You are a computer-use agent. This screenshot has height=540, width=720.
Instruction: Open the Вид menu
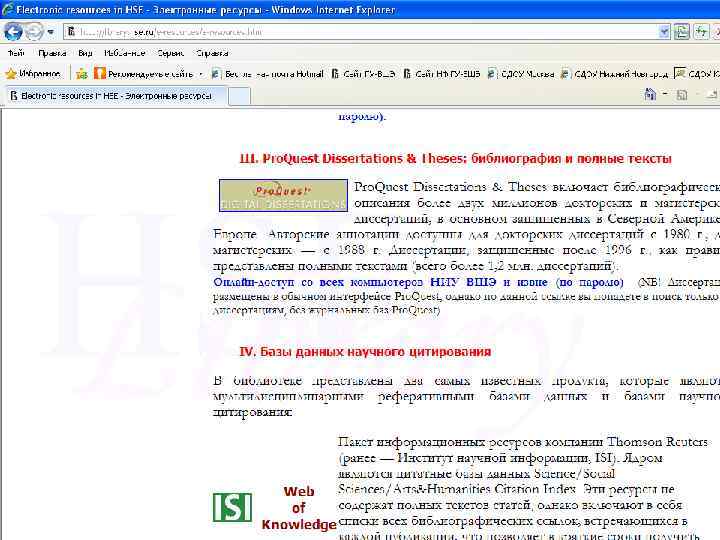pyautogui.click(x=85, y=53)
